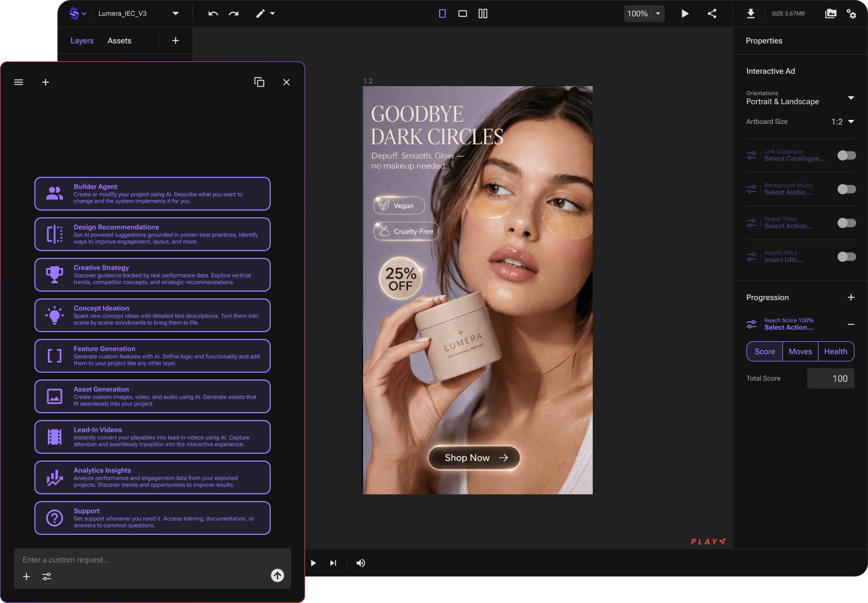868x603 pixels.
Task: Expand the logo menu chevron
Action: (84, 14)
